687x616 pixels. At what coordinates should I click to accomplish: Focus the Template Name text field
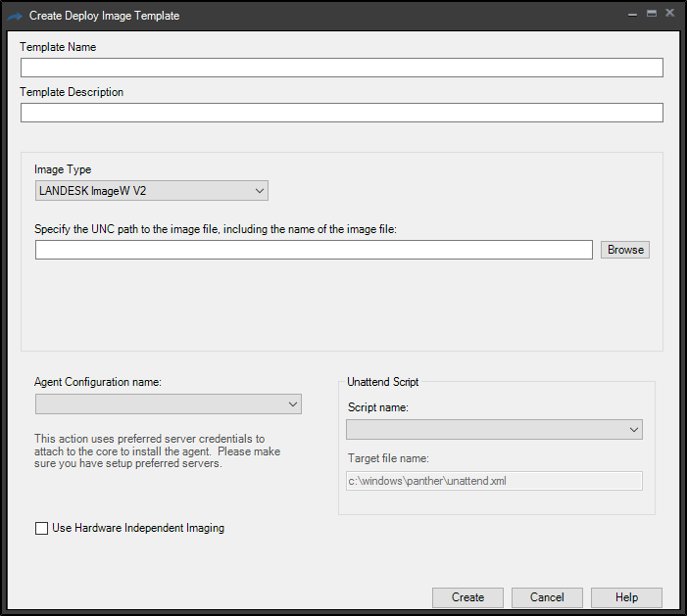tap(341, 68)
